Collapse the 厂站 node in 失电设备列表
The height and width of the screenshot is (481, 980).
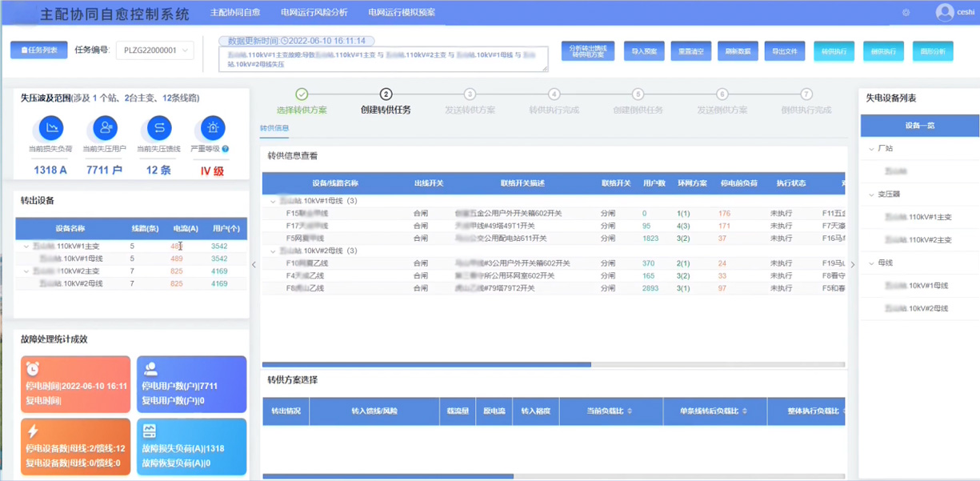(872, 149)
